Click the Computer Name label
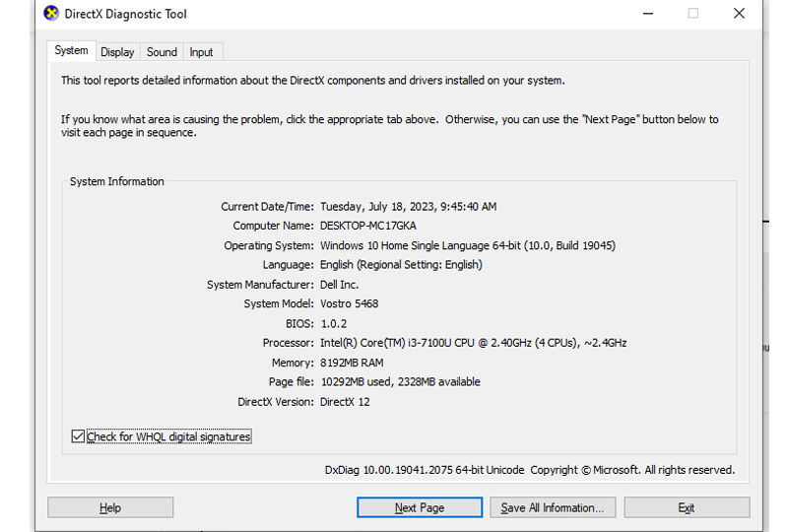Viewport: 788px width, 532px height. 274,226
